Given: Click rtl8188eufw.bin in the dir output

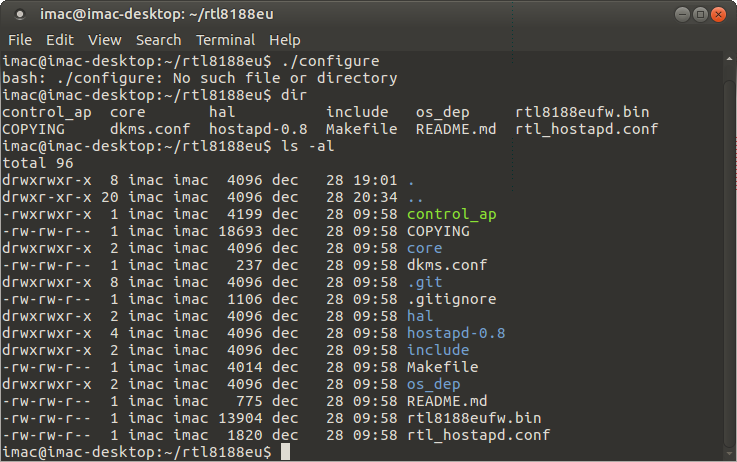Looking at the screenshot, I should point(582,112).
